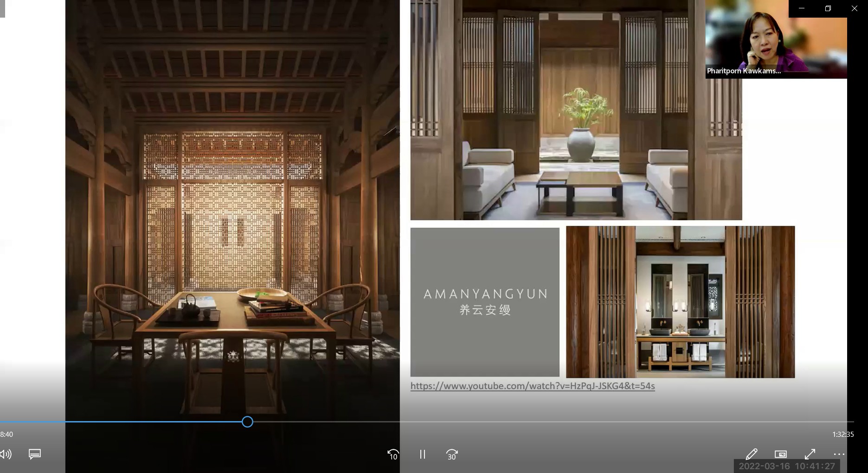
Task: Mute the volume speaker icon
Action: tap(6, 454)
